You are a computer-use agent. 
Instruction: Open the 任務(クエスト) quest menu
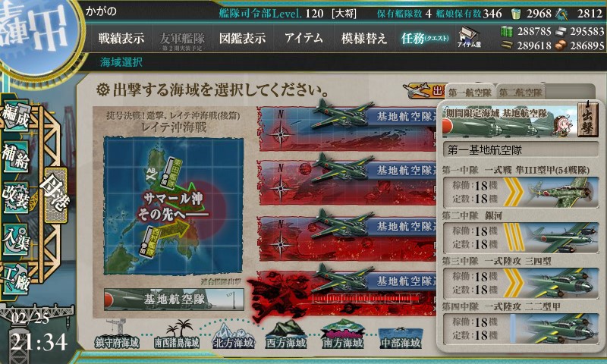[x=425, y=38]
